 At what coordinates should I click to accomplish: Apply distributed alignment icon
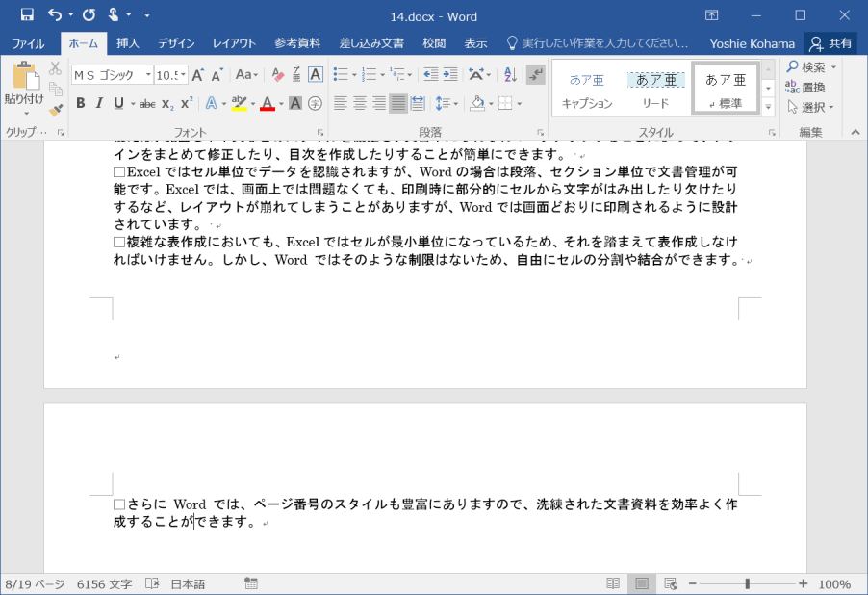[418, 103]
